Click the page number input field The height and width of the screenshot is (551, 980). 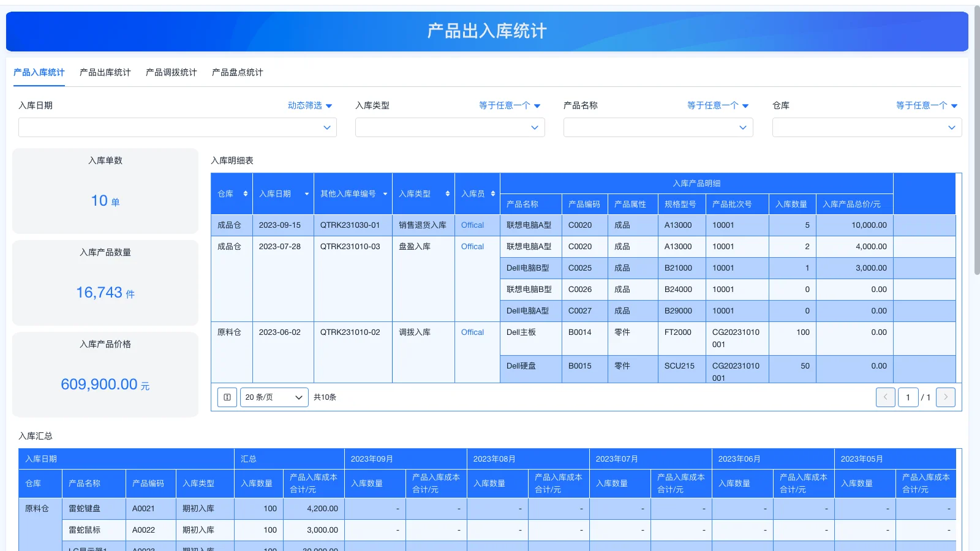click(908, 397)
